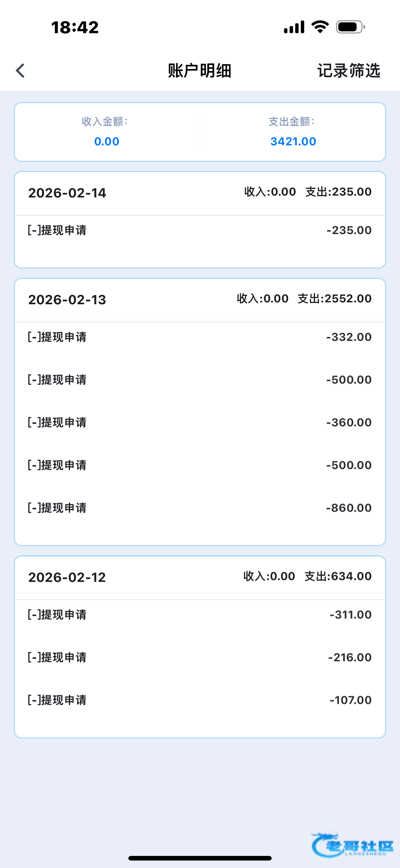Viewport: 400px width, 868px height.
Task: Open the 记录筛选 record filter
Action: click(x=349, y=71)
